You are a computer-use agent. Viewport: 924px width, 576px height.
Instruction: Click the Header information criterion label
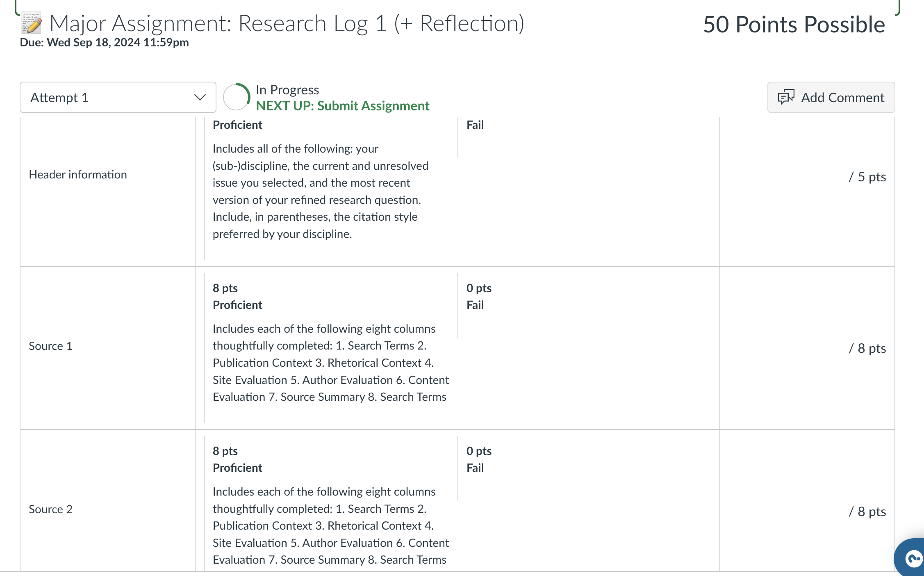pyautogui.click(x=78, y=175)
